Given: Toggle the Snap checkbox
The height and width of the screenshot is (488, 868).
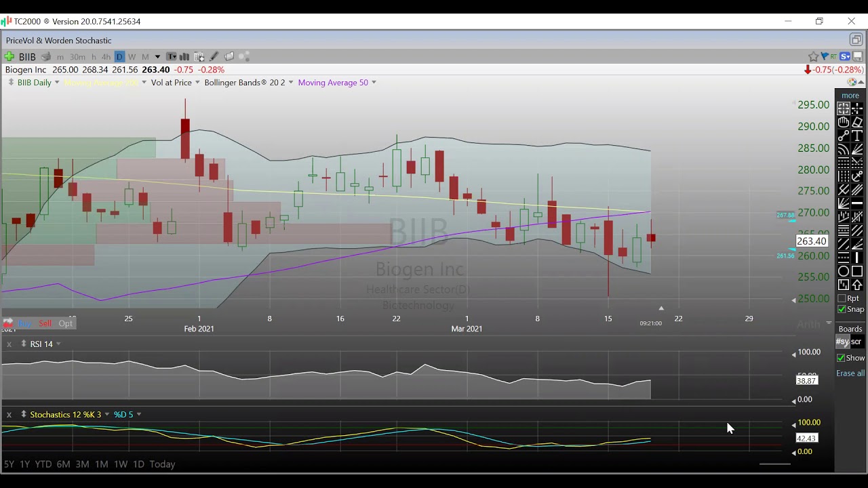Looking at the screenshot, I should pyautogui.click(x=842, y=309).
